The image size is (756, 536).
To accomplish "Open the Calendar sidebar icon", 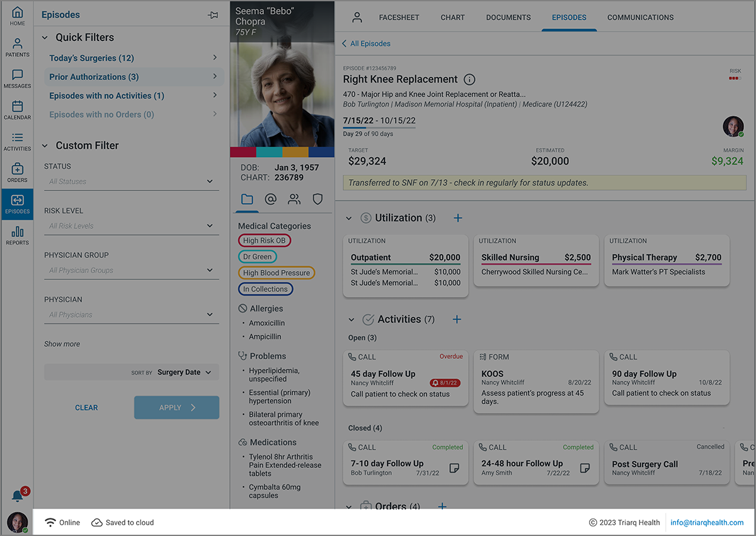I will point(17,110).
